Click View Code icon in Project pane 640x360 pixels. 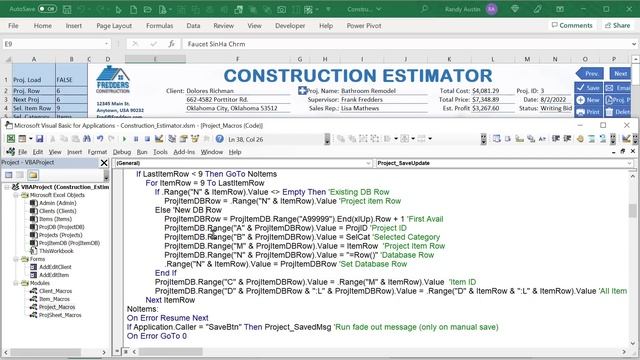pyautogui.click(x=9, y=175)
